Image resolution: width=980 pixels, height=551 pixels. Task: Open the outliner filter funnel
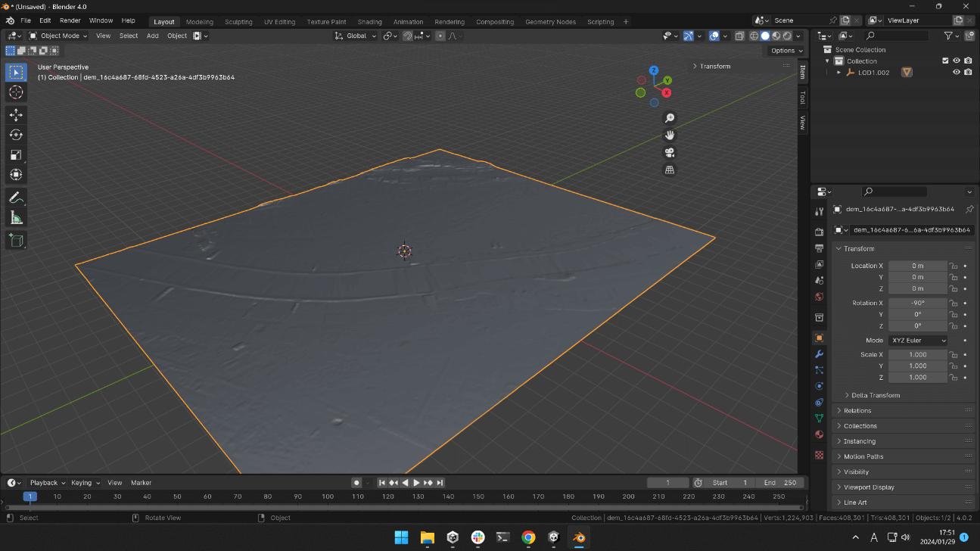pos(948,36)
